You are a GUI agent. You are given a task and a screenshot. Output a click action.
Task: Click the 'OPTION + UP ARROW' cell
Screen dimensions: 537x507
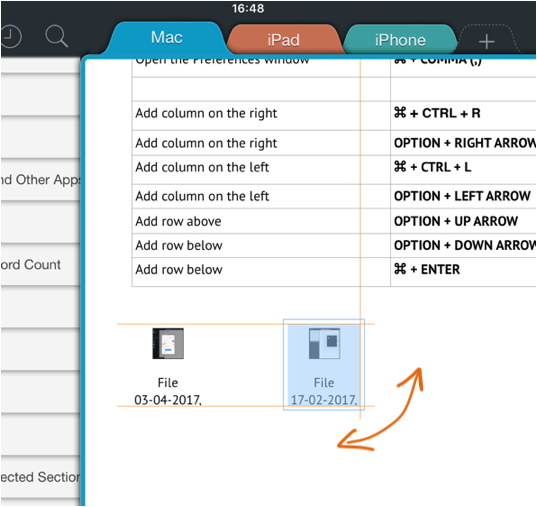point(463,221)
